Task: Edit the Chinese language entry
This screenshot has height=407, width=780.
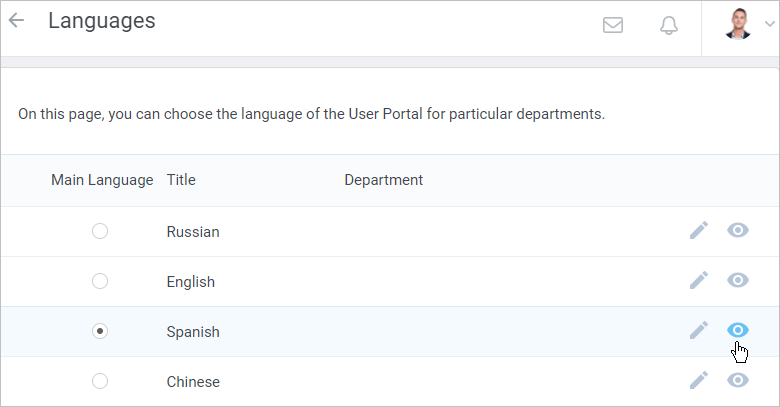Action: 698,381
